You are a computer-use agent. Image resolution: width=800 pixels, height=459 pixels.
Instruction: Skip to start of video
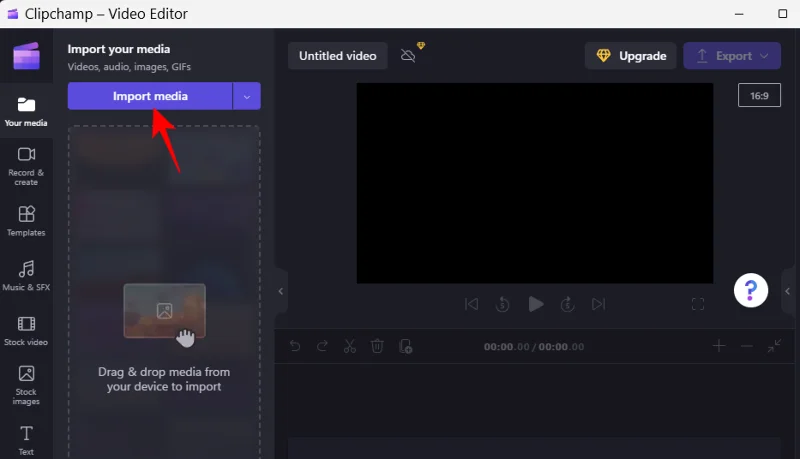(x=471, y=304)
